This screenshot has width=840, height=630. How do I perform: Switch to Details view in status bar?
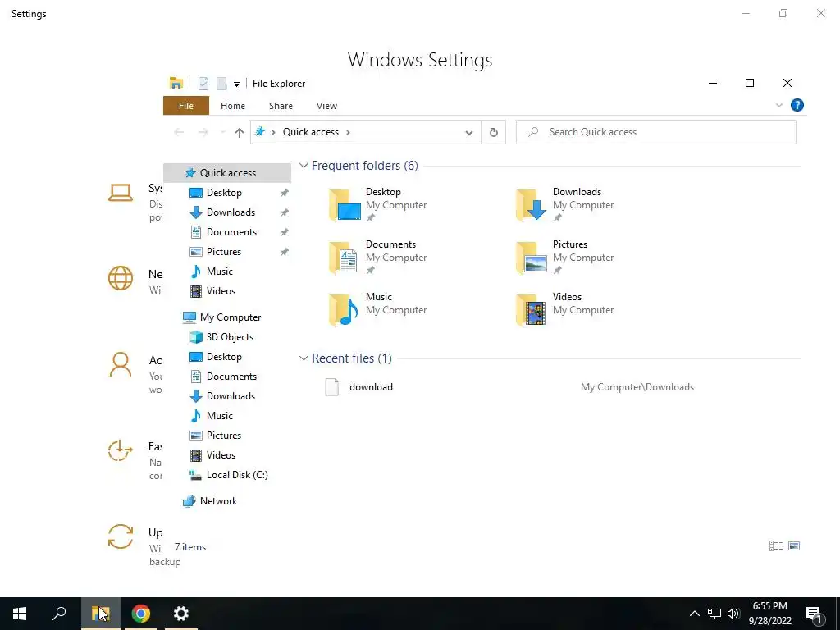click(776, 546)
